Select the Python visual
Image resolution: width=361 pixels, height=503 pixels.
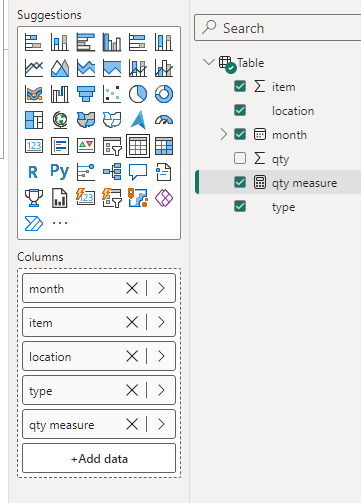point(60,172)
